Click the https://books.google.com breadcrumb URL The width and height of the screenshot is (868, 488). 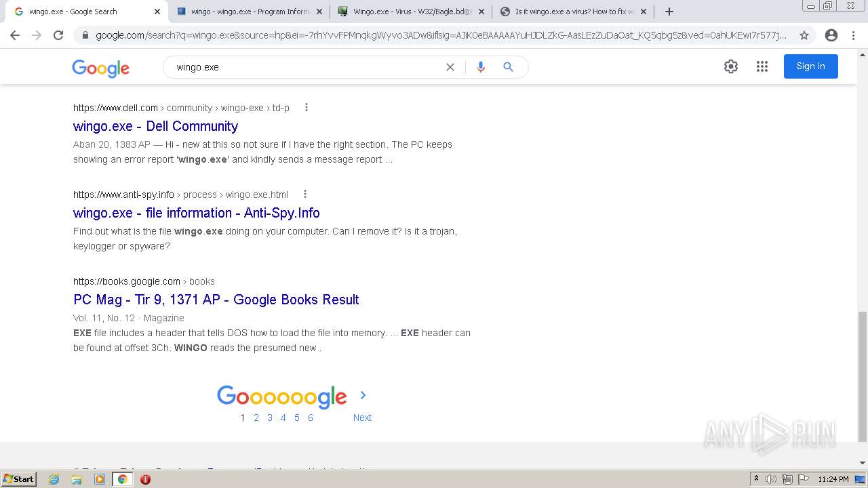coord(127,281)
